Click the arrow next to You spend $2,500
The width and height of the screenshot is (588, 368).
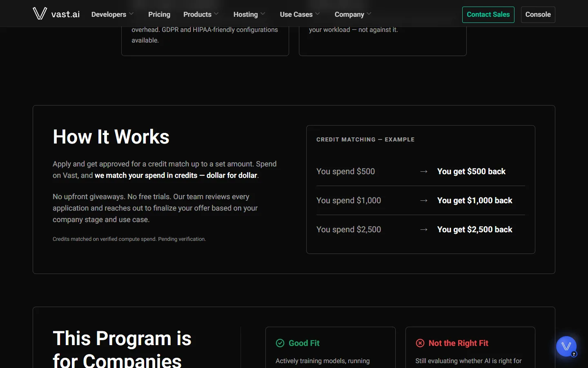tap(424, 229)
